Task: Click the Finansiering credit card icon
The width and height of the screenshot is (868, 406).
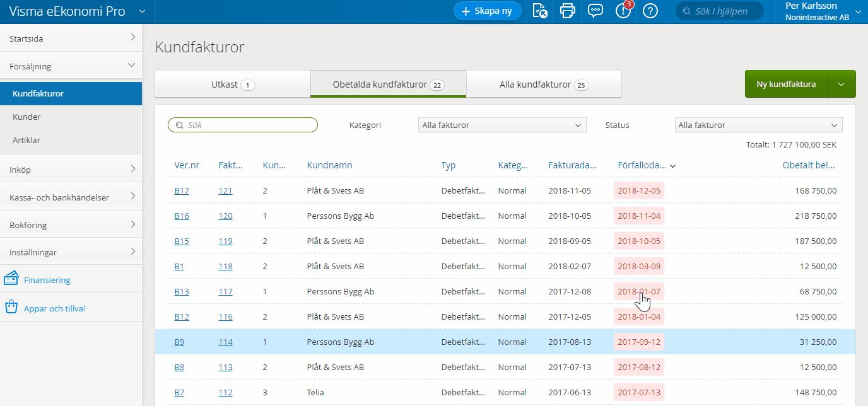Action: tap(11, 279)
